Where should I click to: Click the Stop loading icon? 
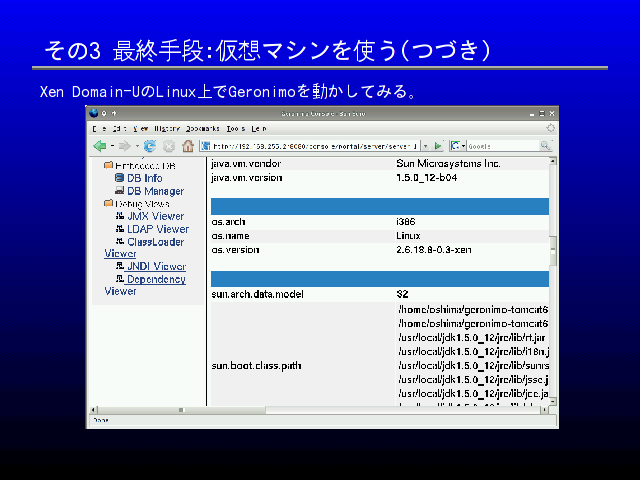click(169, 146)
